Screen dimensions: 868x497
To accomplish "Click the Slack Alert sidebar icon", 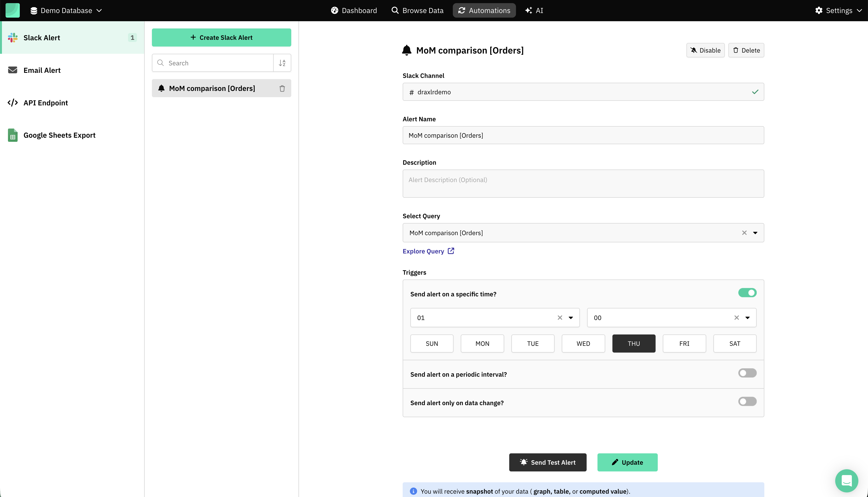I will pyautogui.click(x=13, y=38).
